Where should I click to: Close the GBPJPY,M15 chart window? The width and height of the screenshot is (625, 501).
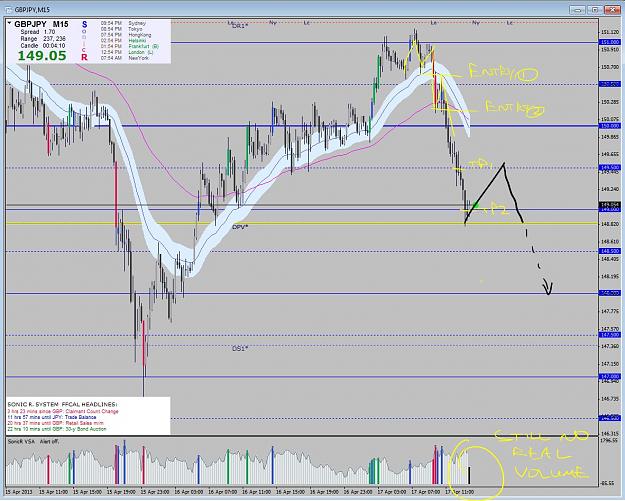pyautogui.click(x=612, y=10)
